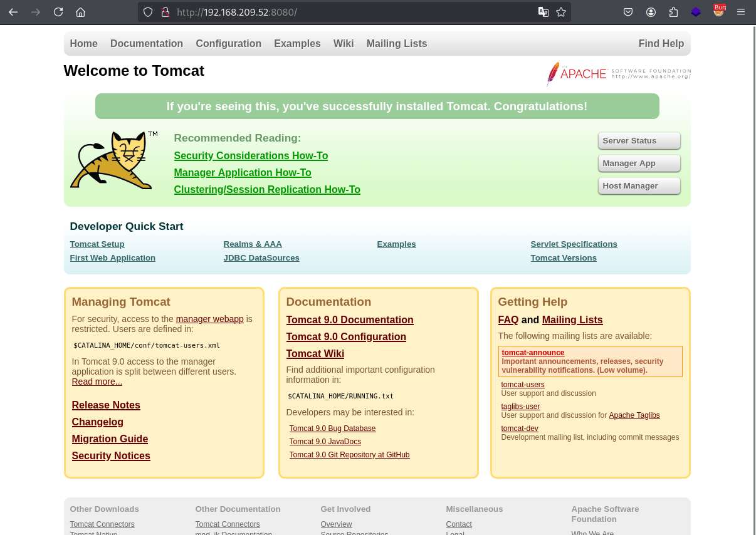This screenshot has height=535, width=756.
Task: Click the Tomcat cat logo
Action: (x=113, y=160)
